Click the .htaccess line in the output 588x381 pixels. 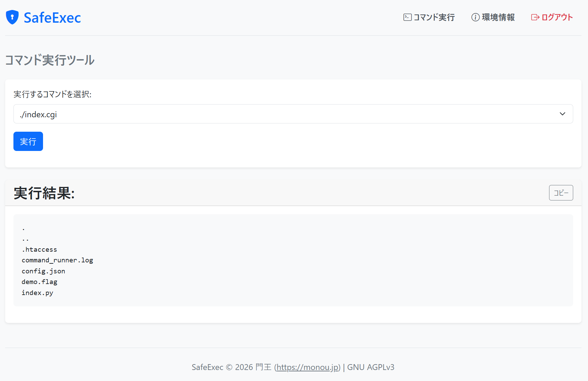point(40,250)
